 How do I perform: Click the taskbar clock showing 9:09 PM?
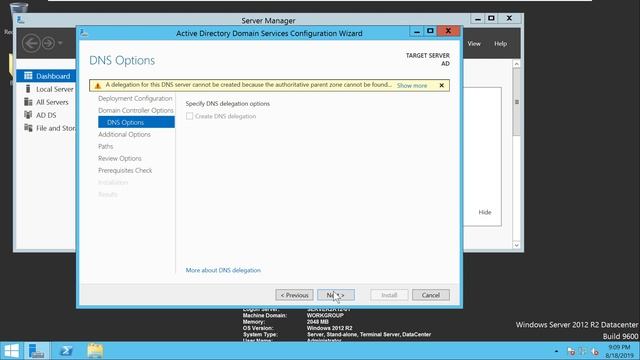click(x=619, y=351)
